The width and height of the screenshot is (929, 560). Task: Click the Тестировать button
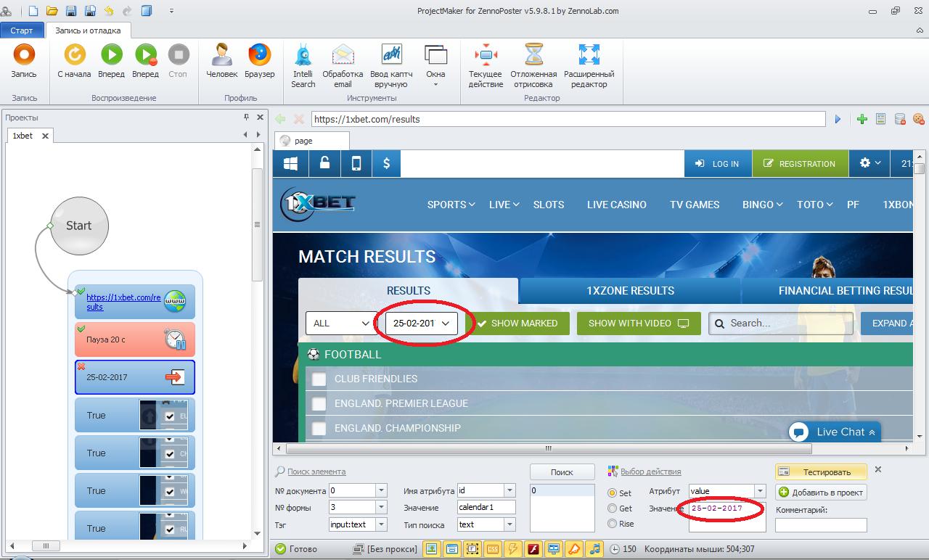click(x=821, y=472)
